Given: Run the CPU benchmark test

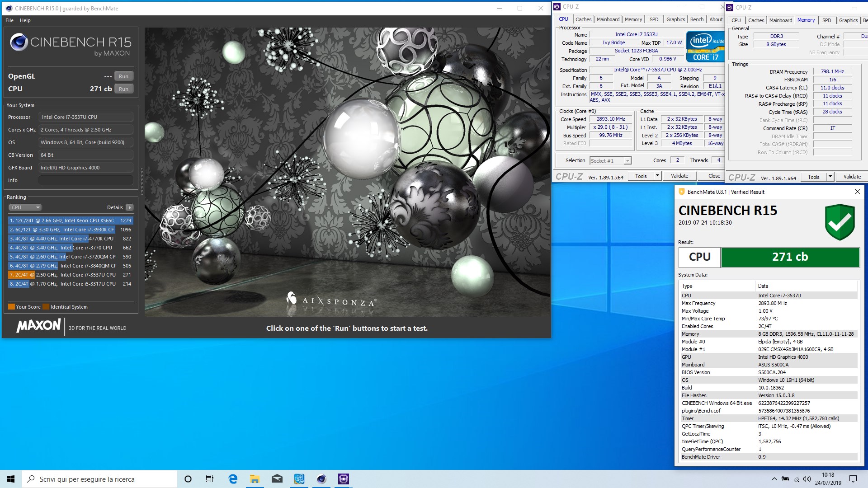Looking at the screenshot, I should [123, 89].
